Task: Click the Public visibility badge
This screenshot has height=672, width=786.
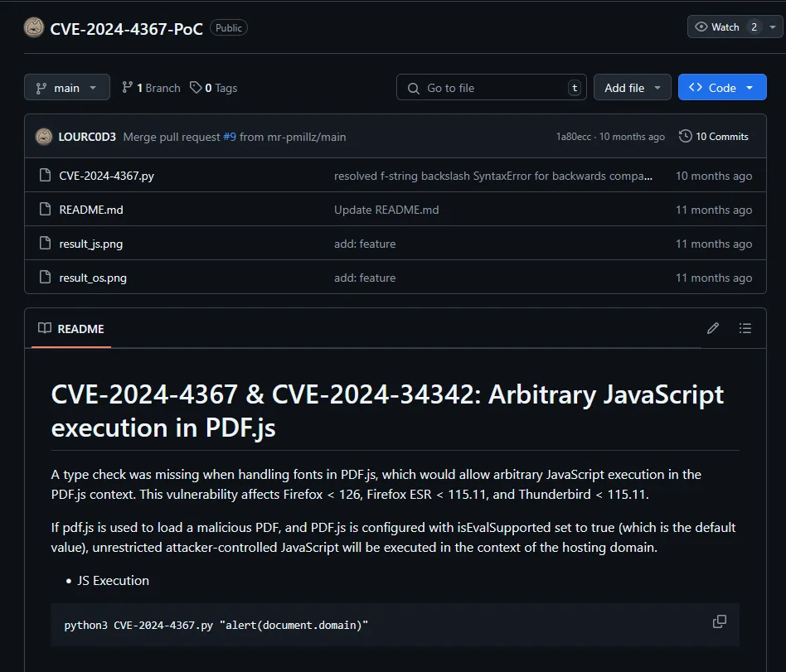Action: [229, 28]
